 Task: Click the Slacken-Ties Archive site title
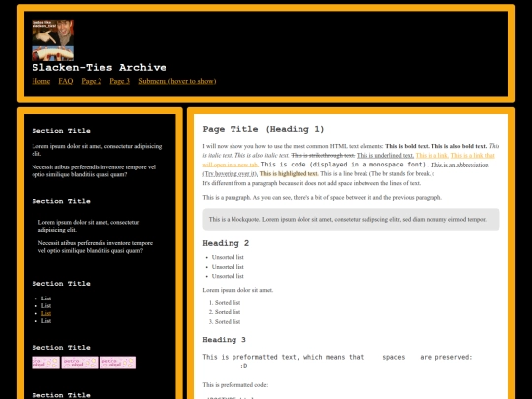100,68
